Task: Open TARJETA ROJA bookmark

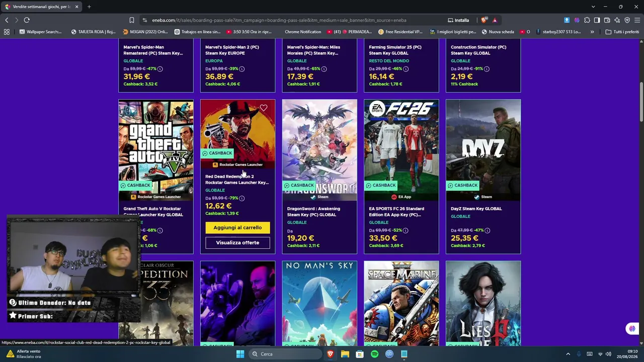Action: pos(94,32)
